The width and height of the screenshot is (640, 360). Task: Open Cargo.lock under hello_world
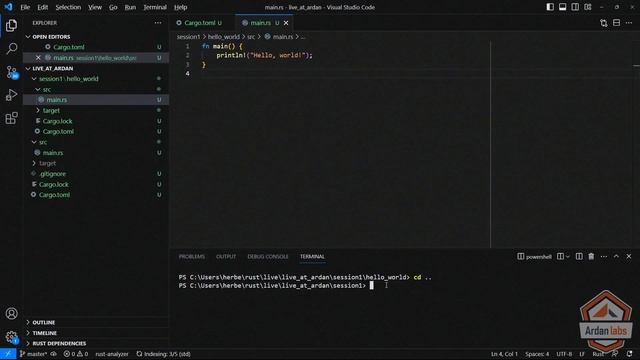(x=96, y=121)
